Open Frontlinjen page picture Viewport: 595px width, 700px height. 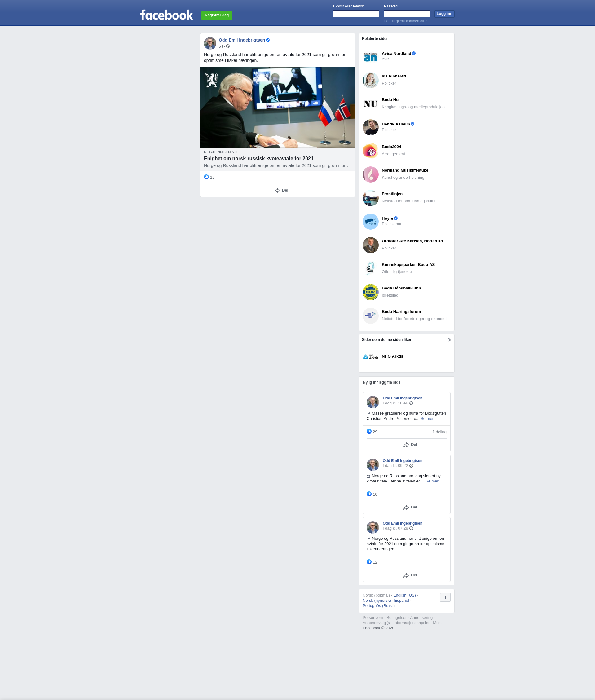370,198
